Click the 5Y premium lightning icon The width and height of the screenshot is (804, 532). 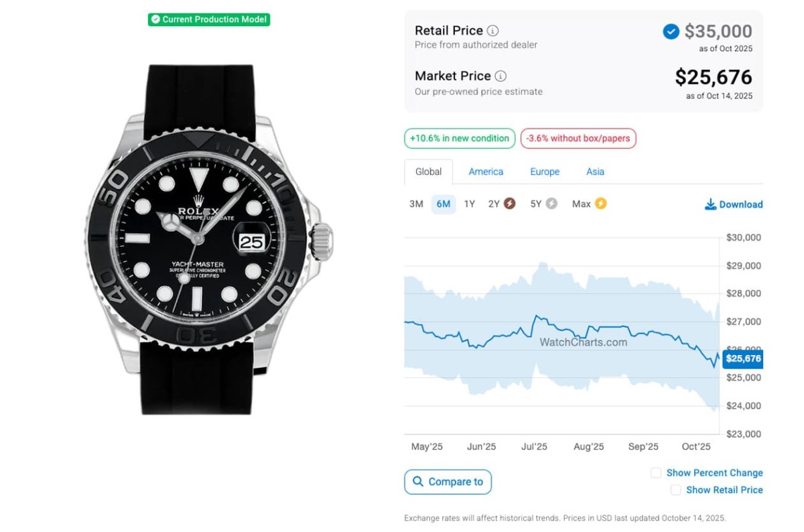coord(551,204)
